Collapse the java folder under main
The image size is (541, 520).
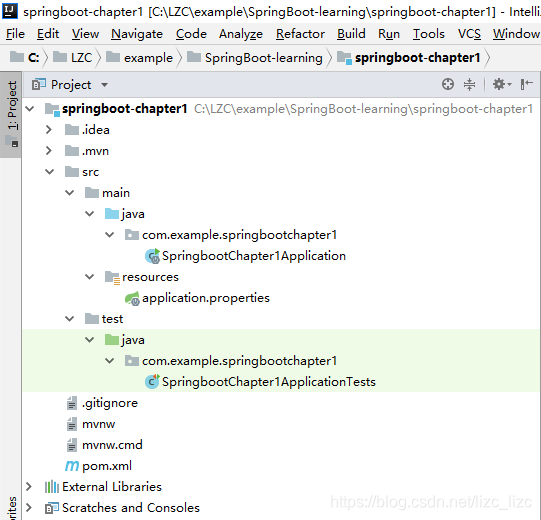90,214
